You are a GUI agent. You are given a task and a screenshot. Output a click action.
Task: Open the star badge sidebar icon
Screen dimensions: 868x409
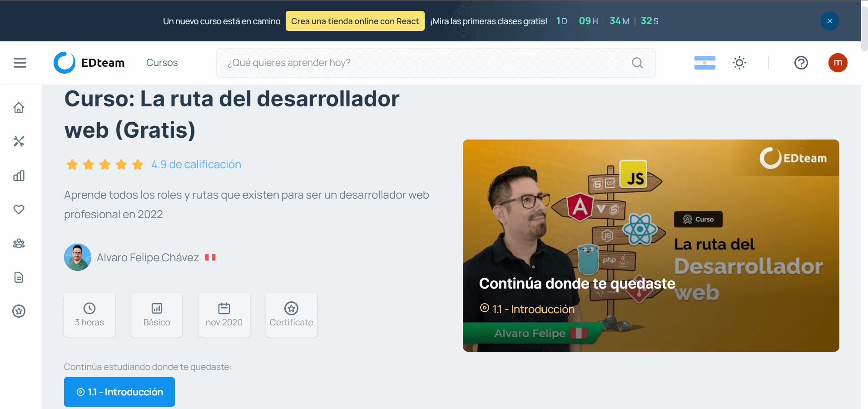click(x=19, y=311)
